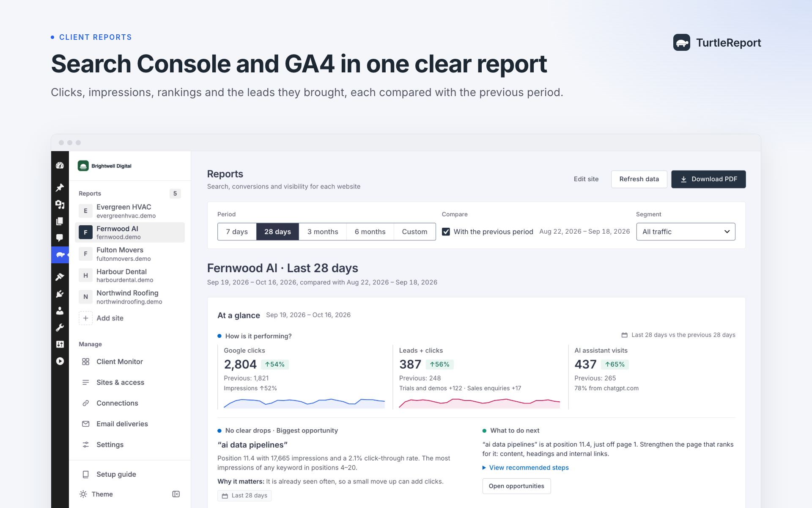Image resolution: width=812 pixels, height=508 pixels.
Task: Open Settings sliders icon in admin bar
Action: coord(60,344)
